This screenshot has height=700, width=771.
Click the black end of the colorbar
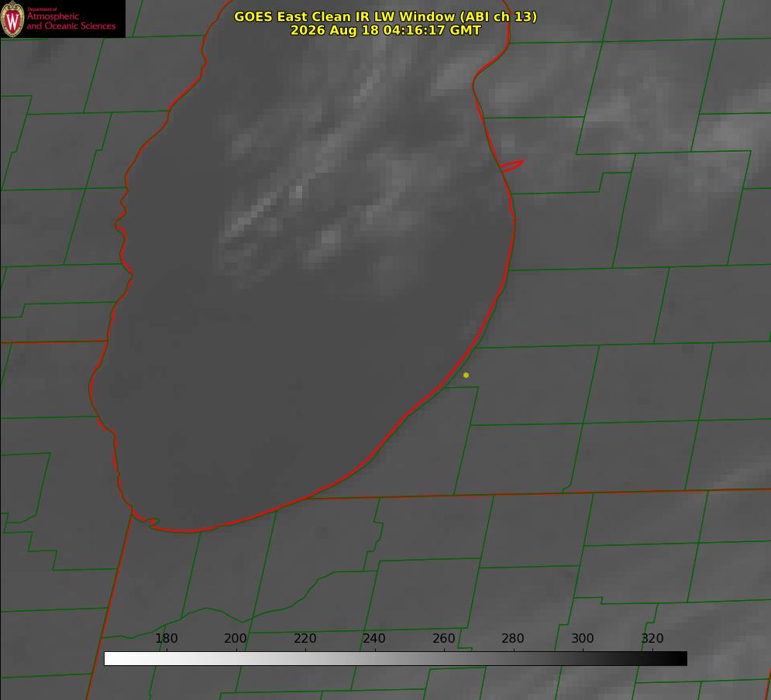680,659
